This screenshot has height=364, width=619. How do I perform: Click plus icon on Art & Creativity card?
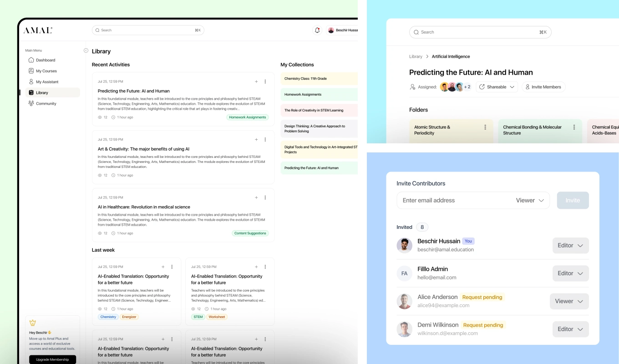click(x=256, y=140)
